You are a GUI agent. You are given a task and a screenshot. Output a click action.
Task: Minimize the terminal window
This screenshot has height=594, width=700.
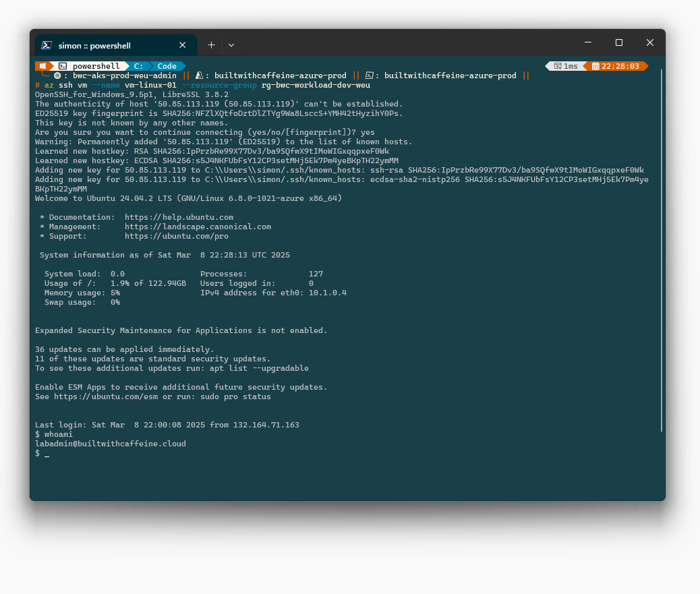pyautogui.click(x=588, y=42)
